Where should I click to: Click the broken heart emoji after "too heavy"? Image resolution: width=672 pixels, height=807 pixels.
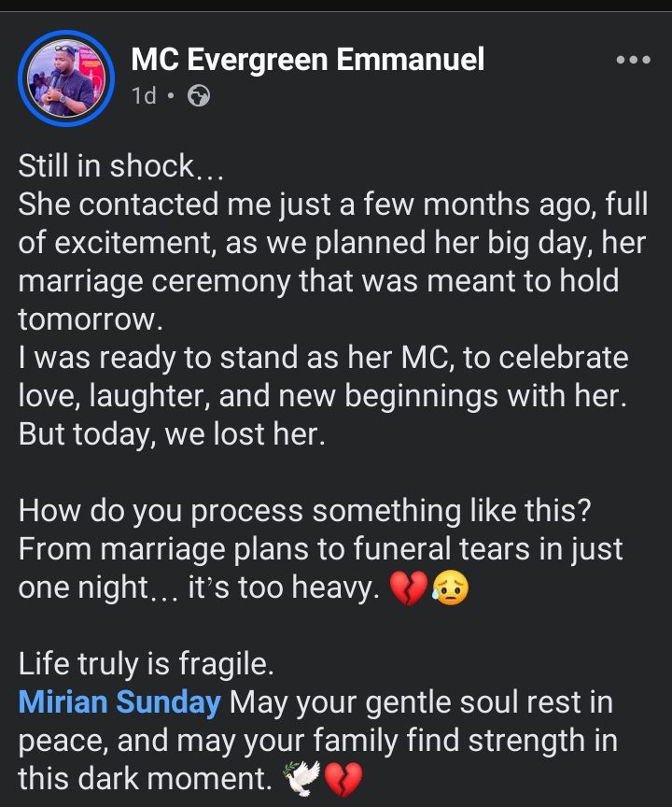pos(408,588)
